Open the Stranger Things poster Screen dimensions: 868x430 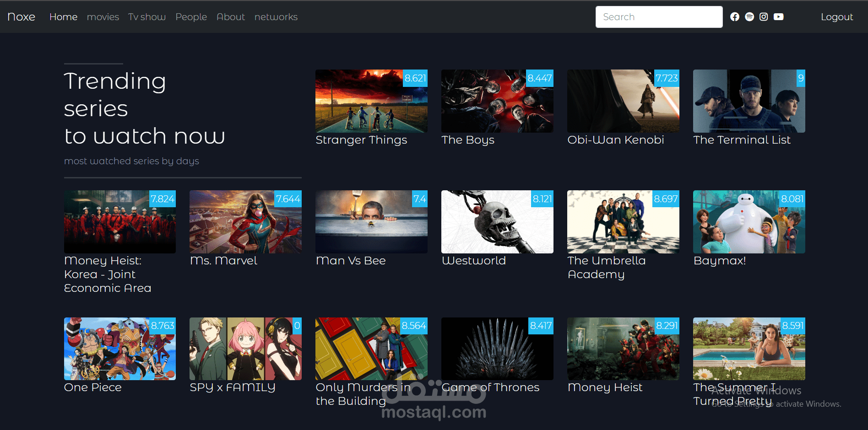[371, 101]
